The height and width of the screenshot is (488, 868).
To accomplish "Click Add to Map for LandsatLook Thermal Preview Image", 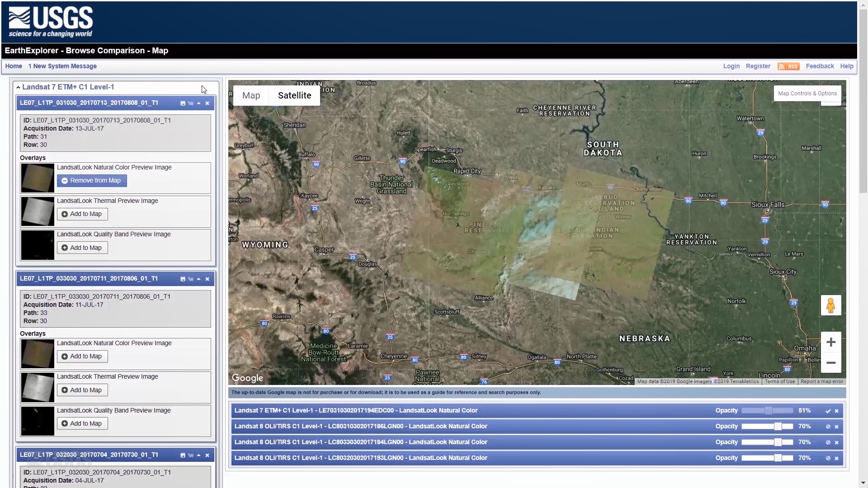I will click(82, 213).
